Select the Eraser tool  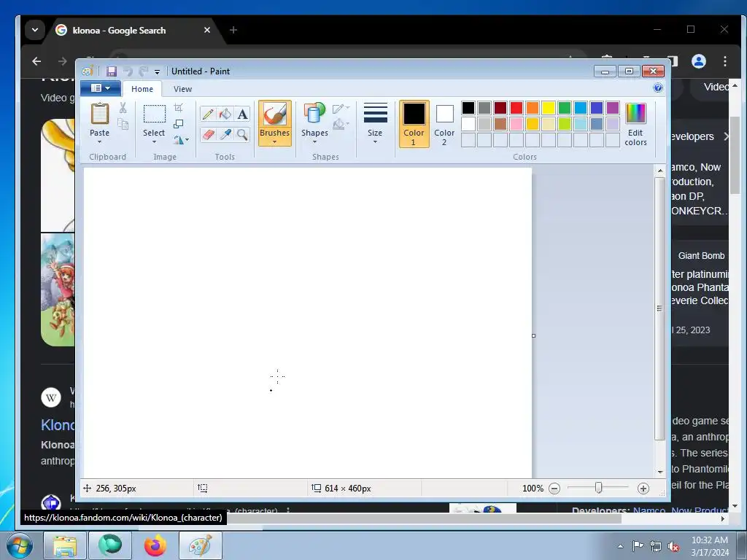click(x=208, y=135)
